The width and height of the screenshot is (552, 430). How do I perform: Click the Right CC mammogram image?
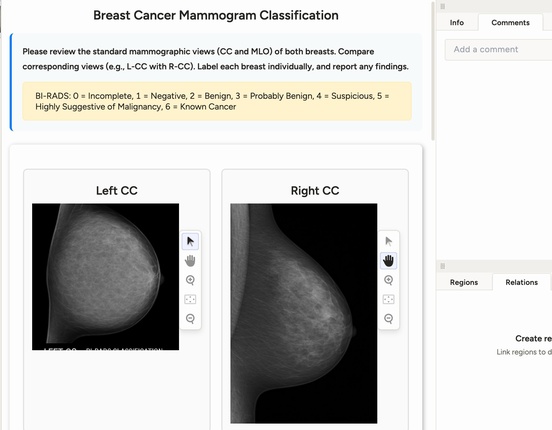click(x=304, y=313)
